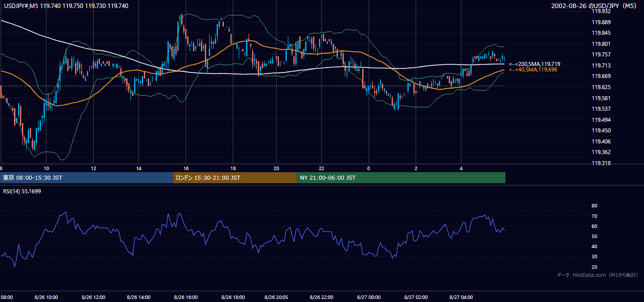Select the 東京 08:00-15:30 JST session bar
The width and height of the screenshot is (644, 302).
coord(86,178)
